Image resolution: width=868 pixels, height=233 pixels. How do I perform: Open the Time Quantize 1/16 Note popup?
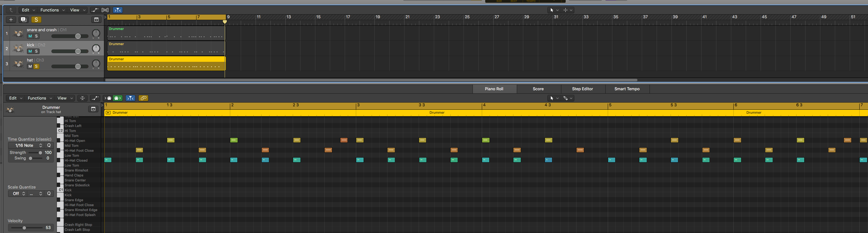click(x=29, y=146)
